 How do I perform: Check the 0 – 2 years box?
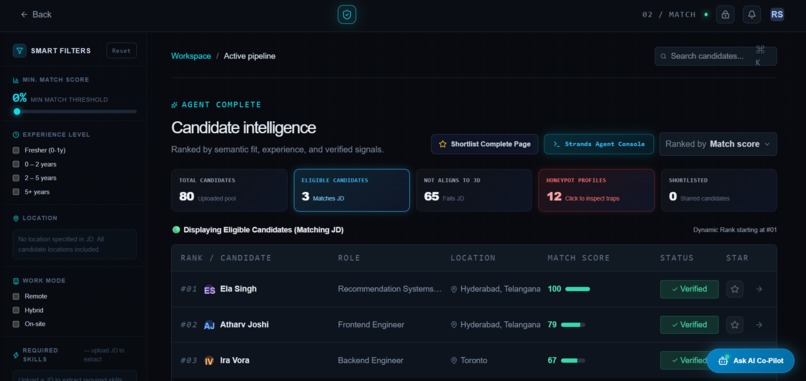[16, 164]
